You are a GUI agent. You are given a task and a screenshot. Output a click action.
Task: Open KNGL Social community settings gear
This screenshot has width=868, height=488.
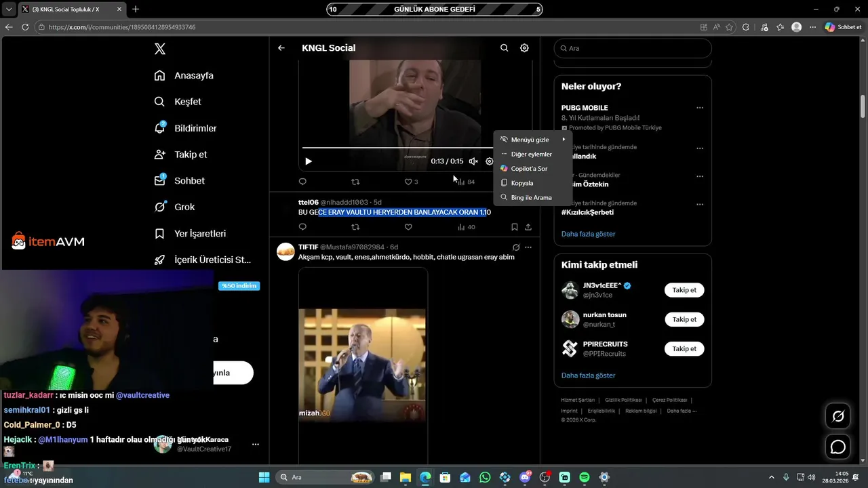pos(524,48)
